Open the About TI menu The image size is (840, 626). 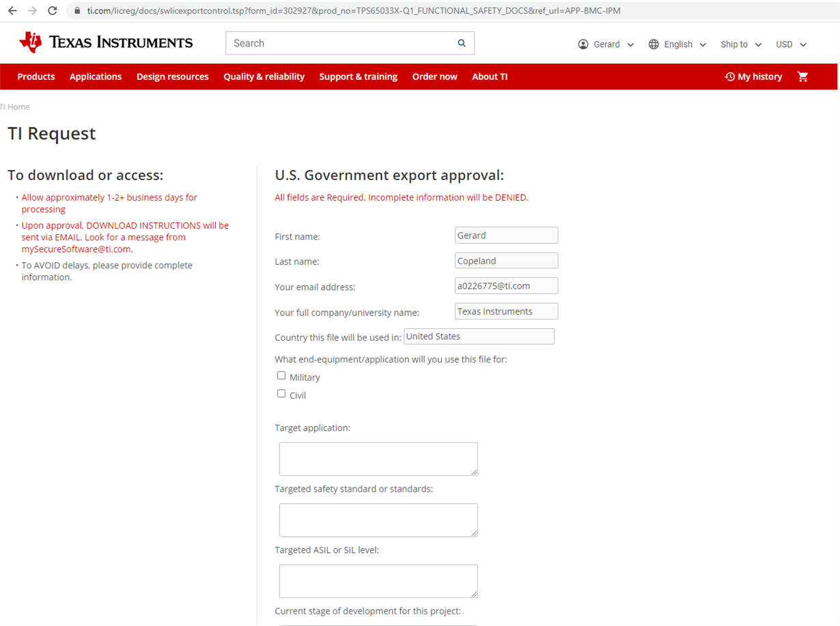click(490, 76)
